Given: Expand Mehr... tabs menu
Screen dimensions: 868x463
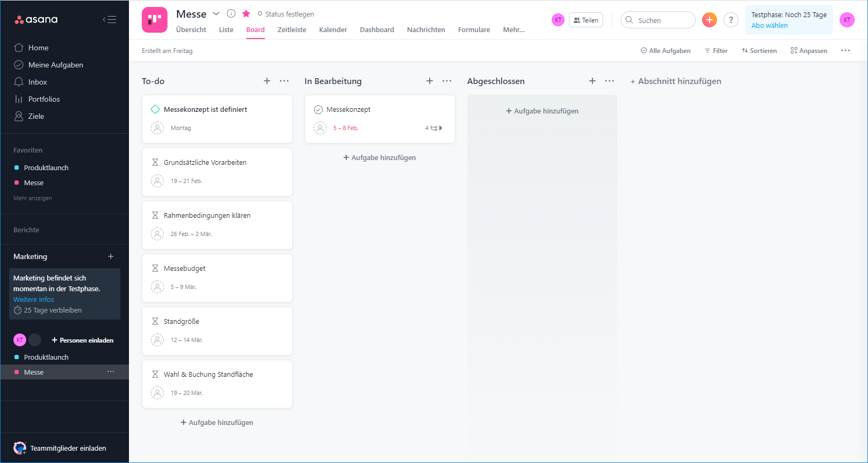Looking at the screenshot, I should (x=514, y=29).
